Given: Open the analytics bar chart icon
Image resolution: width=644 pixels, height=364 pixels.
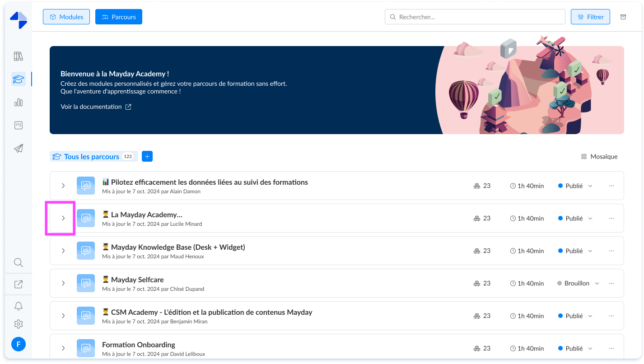Looking at the screenshot, I should coord(19,102).
